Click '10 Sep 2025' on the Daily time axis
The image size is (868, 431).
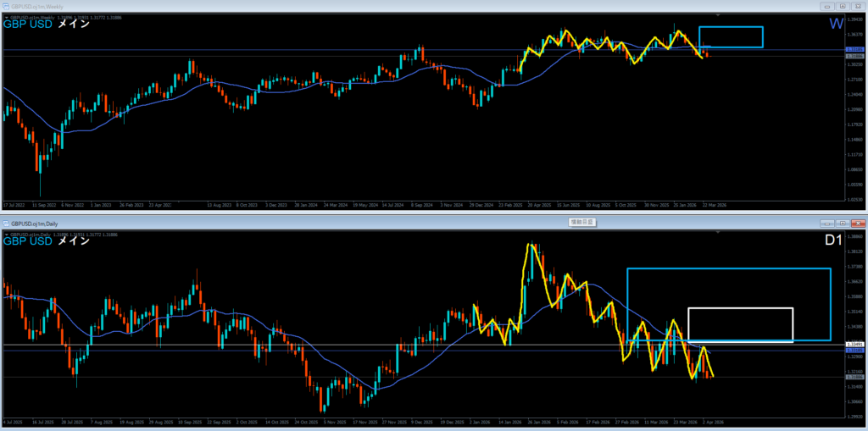(x=189, y=422)
